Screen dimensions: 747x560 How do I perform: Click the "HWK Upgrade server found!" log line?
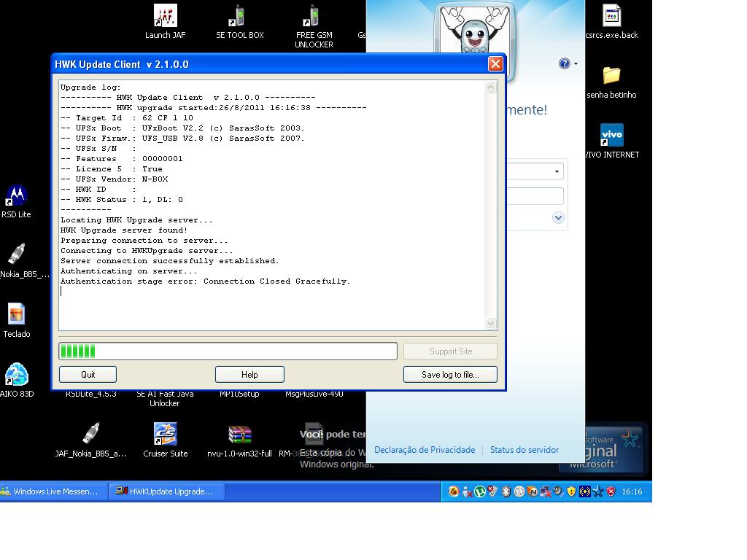pyautogui.click(x=124, y=230)
